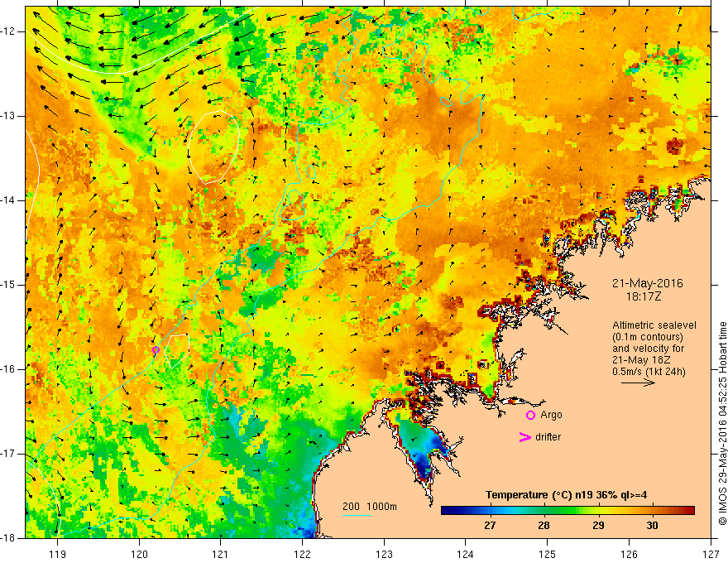Click the 18:17Z time label

(643, 296)
